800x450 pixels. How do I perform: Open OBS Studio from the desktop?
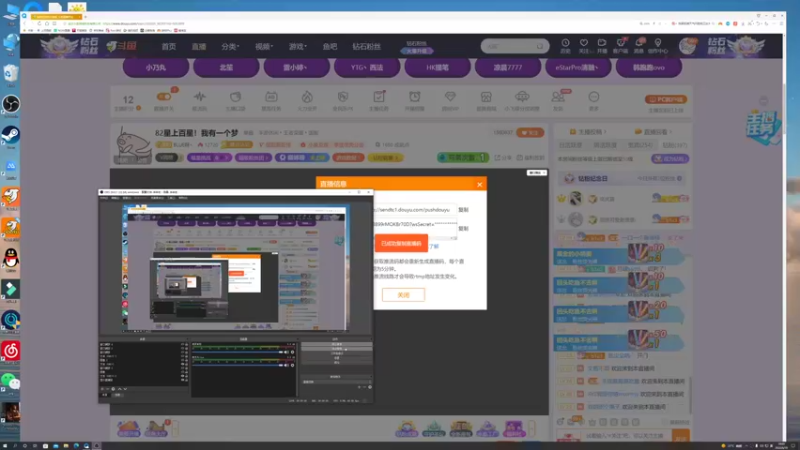11,105
